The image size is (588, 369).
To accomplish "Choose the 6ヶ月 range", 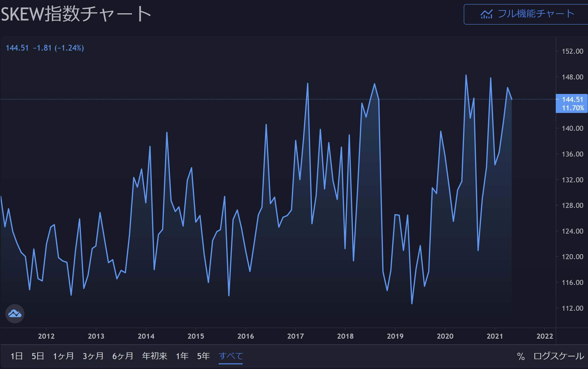I will (x=123, y=356).
